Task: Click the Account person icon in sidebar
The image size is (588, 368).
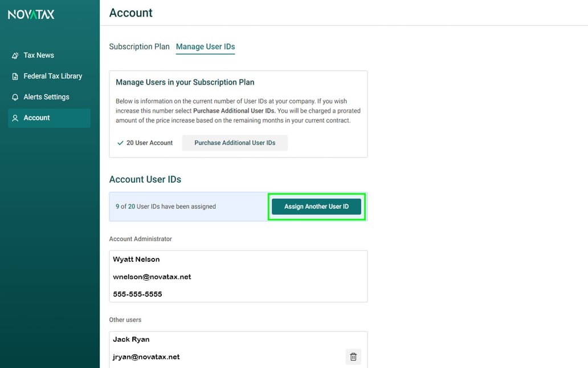Action: tap(15, 118)
